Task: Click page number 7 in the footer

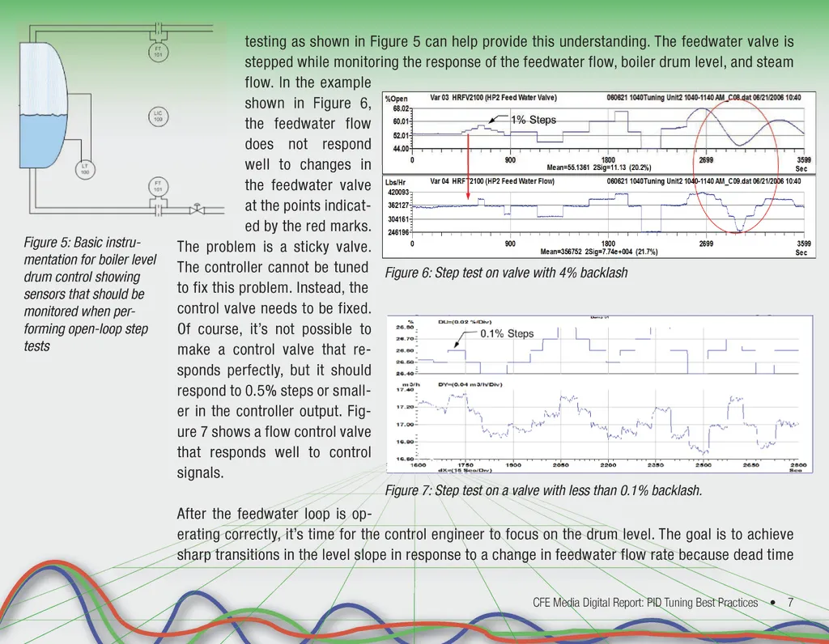Action: (x=790, y=603)
